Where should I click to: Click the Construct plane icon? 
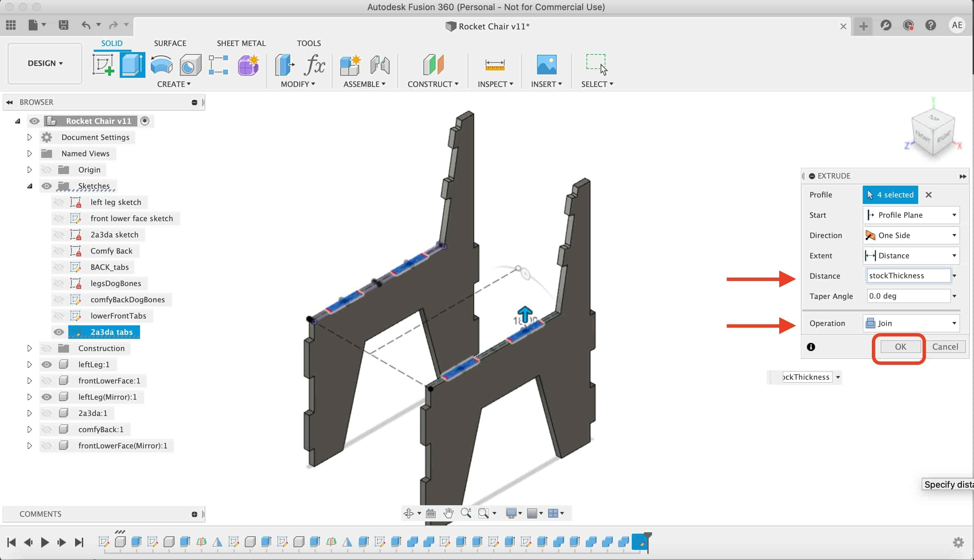click(x=433, y=65)
